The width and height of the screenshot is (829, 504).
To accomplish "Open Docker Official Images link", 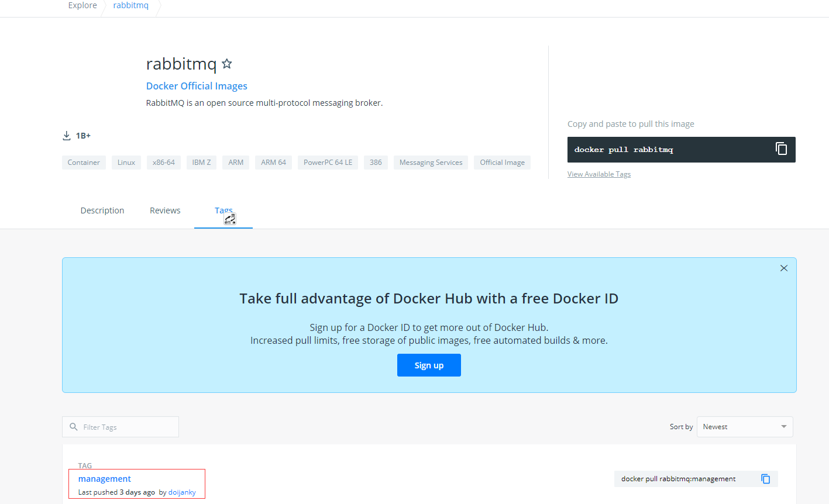I will (197, 86).
